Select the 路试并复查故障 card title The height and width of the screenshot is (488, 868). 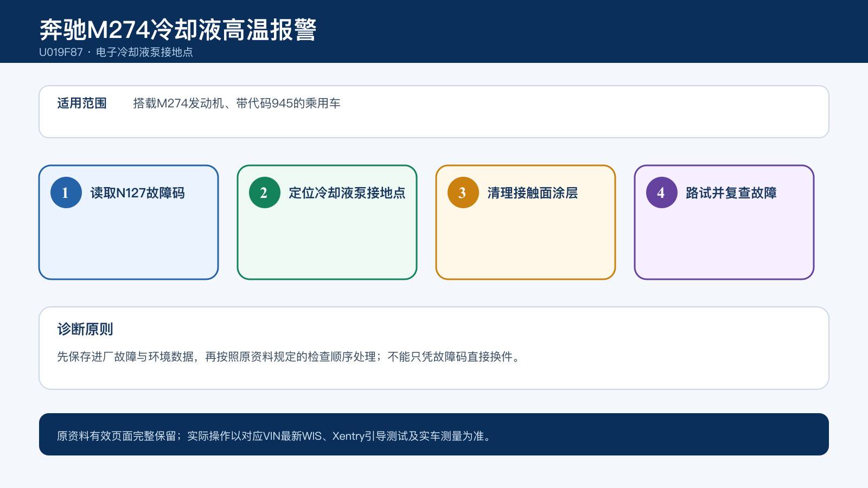pyautogui.click(x=731, y=193)
